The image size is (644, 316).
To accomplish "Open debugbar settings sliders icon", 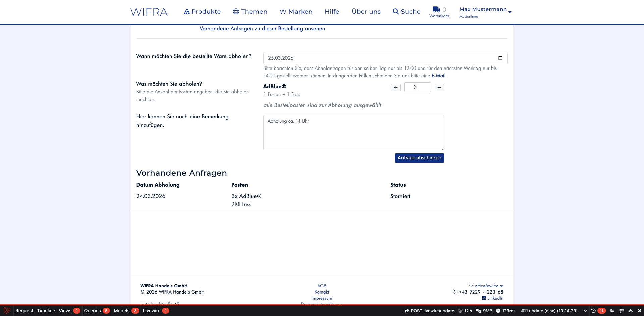I will click(622, 311).
